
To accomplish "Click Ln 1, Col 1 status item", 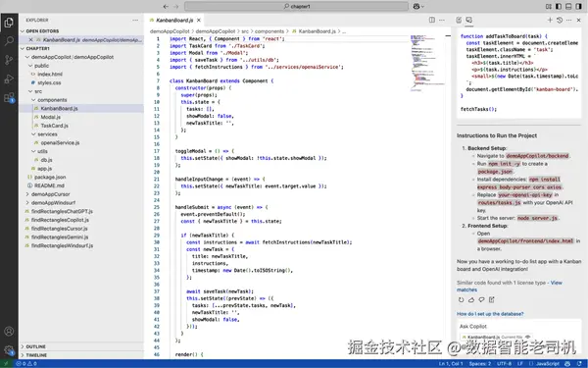I will tap(452, 363).
